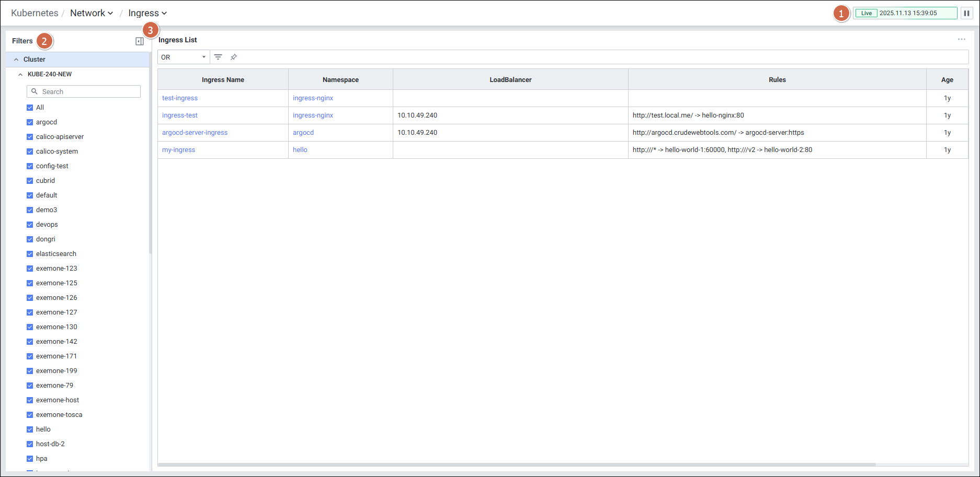Uncheck the argocd namespace checkbox
The image size is (980, 477).
pos(30,122)
